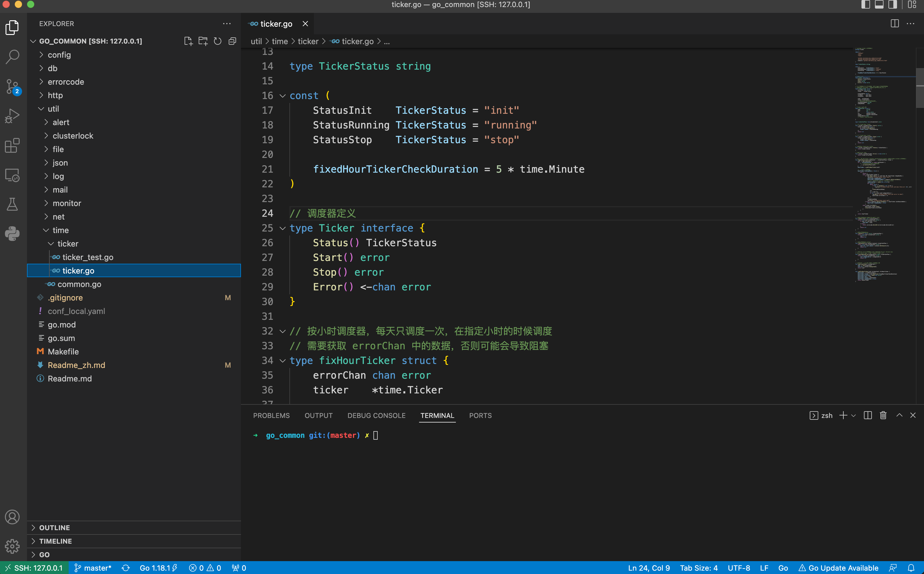Image resolution: width=924 pixels, height=574 pixels.
Task: Open Run and Debug view
Action: (x=12, y=116)
